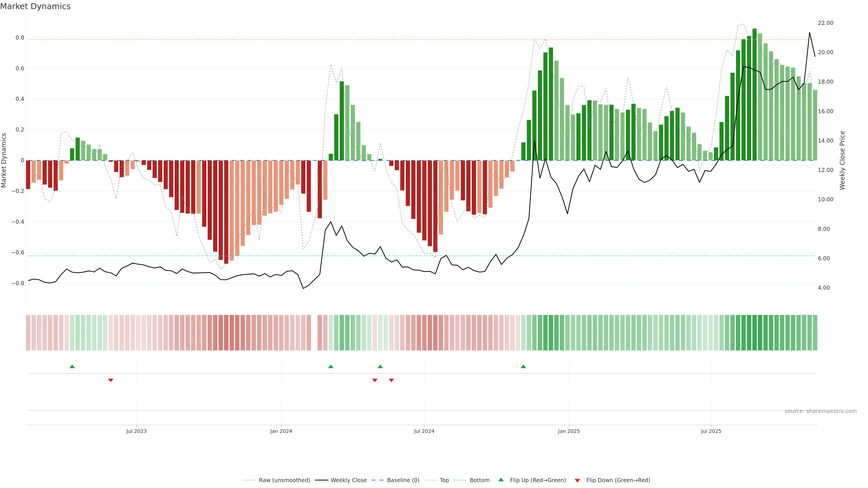868x488 pixels.
Task: Click the leftmost green Flip Up triangle marker
Action: [72, 366]
